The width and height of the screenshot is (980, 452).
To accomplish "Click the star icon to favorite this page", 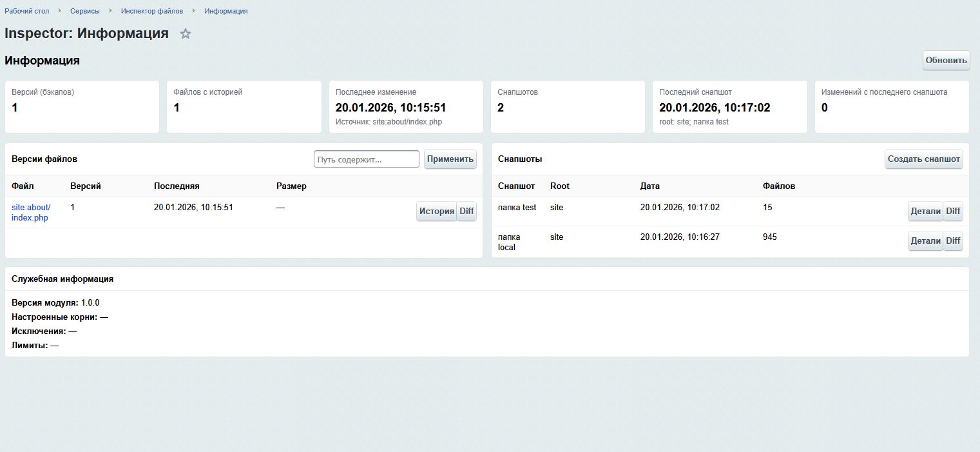I will (x=186, y=34).
